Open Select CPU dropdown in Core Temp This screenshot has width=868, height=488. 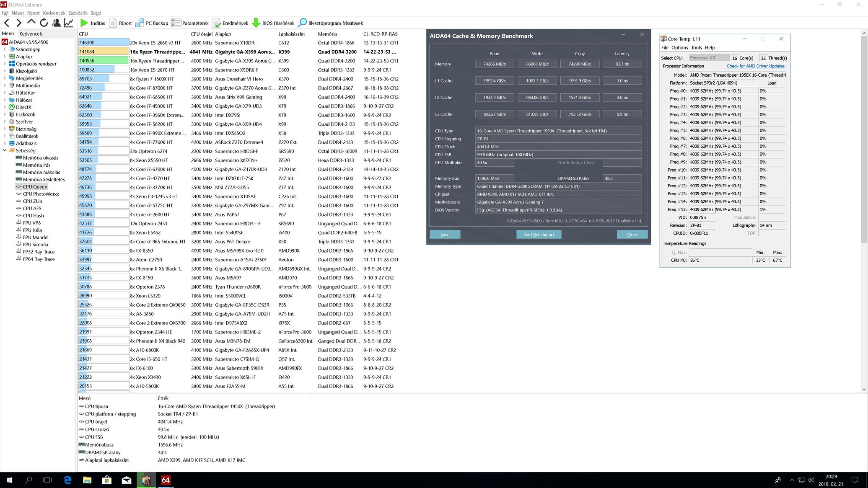[x=709, y=58]
